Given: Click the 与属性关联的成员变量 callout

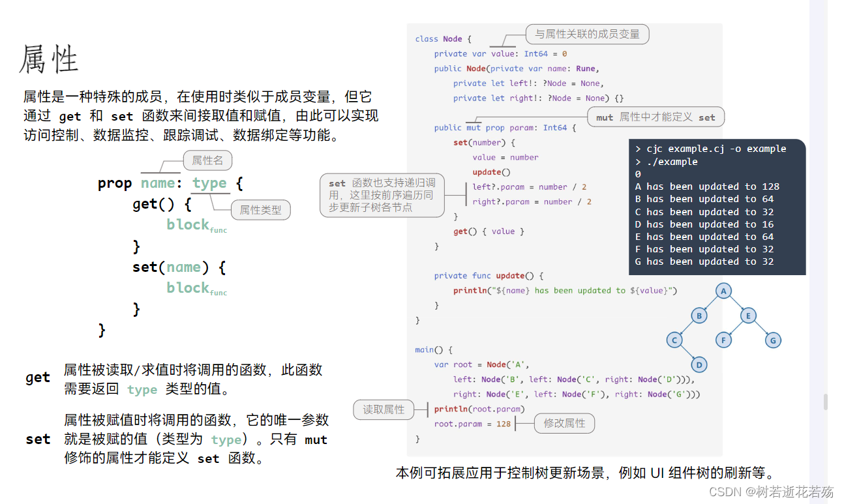Looking at the screenshot, I should [x=587, y=34].
